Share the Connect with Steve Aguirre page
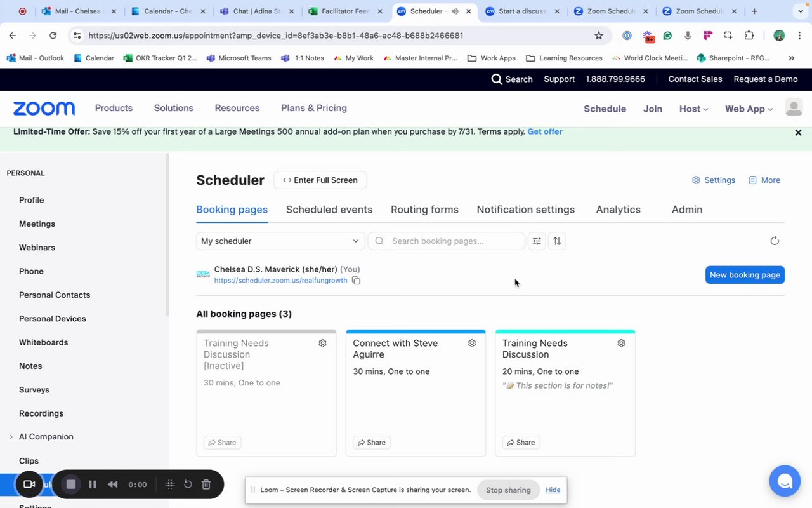The height and width of the screenshot is (508, 812). [372, 443]
